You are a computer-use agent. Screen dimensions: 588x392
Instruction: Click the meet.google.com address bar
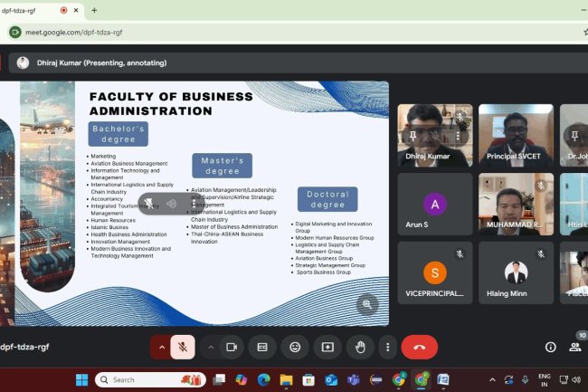point(271,32)
